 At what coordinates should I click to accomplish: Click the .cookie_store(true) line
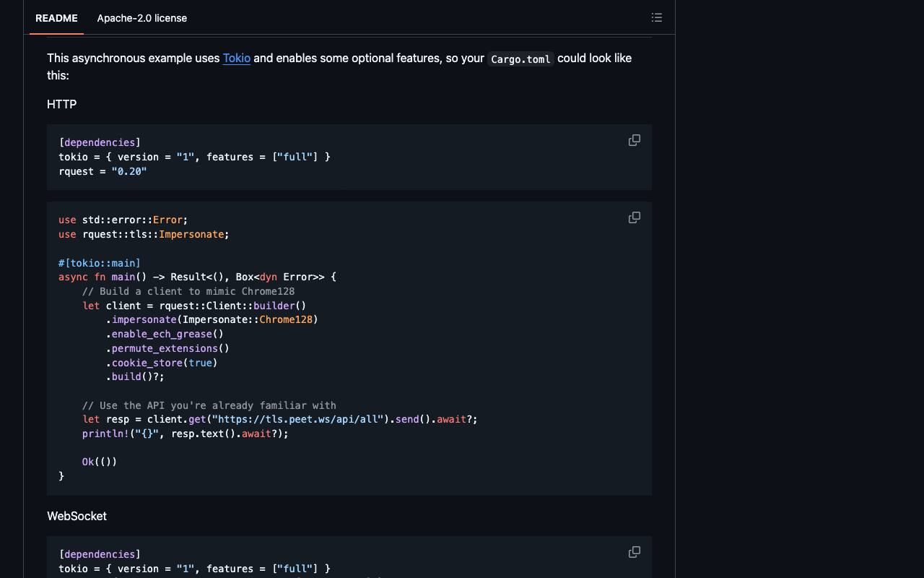click(x=162, y=363)
